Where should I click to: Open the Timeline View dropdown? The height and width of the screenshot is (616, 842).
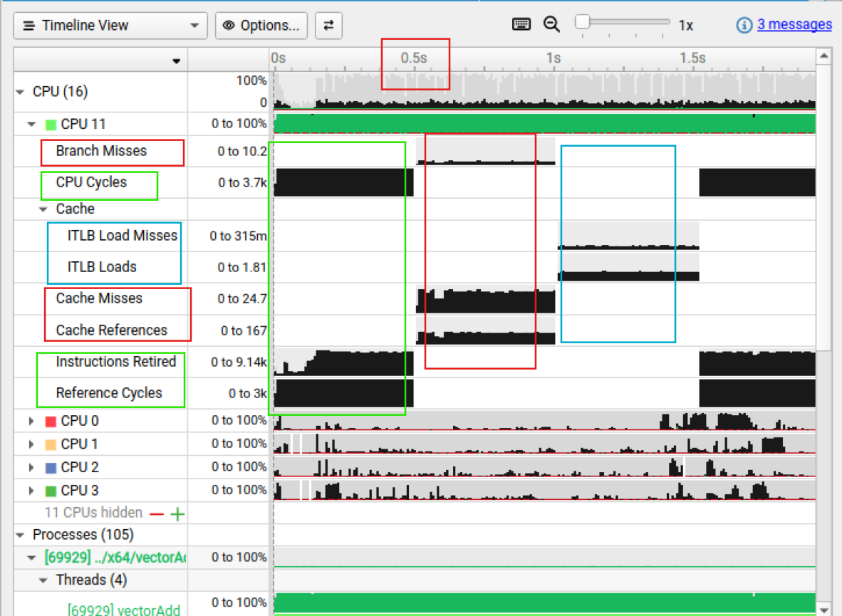click(x=194, y=26)
